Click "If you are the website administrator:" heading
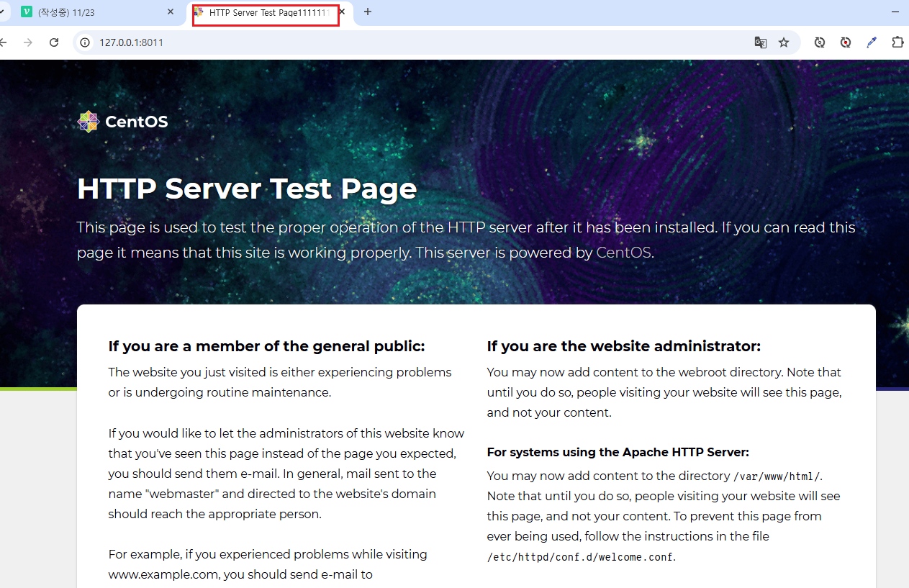Screen dimensions: 909x588 [623, 346]
